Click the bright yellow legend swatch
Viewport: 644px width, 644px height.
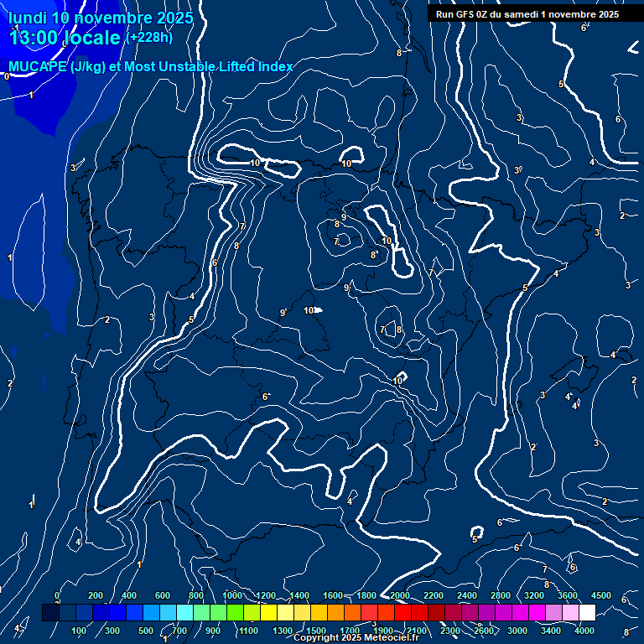tap(268, 612)
